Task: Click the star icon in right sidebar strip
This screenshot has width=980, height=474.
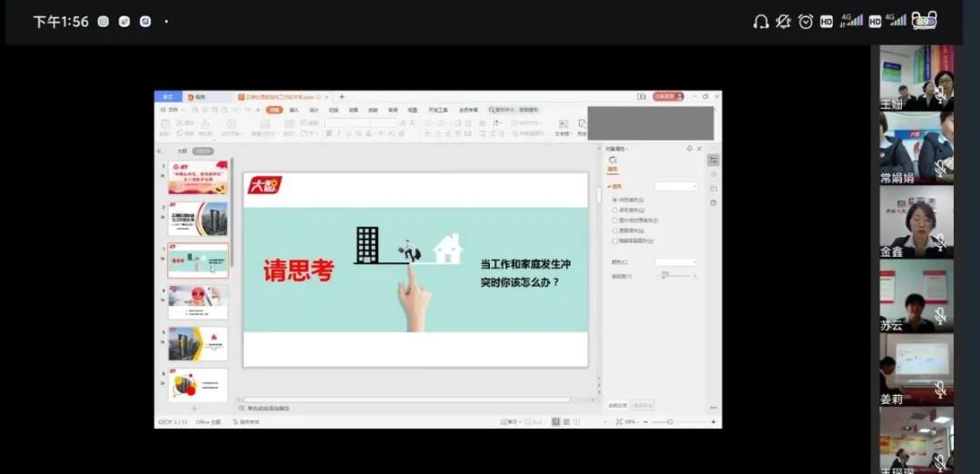Action: pyautogui.click(x=713, y=174)
